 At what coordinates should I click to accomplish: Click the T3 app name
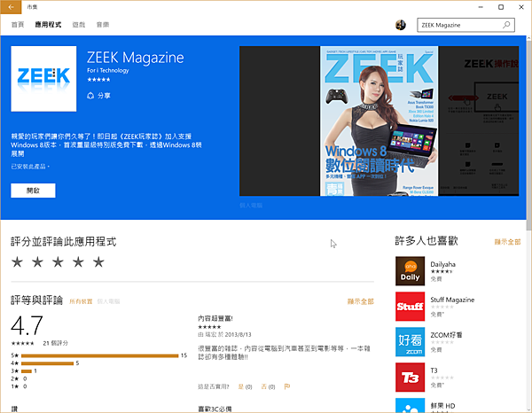point(434,370)
